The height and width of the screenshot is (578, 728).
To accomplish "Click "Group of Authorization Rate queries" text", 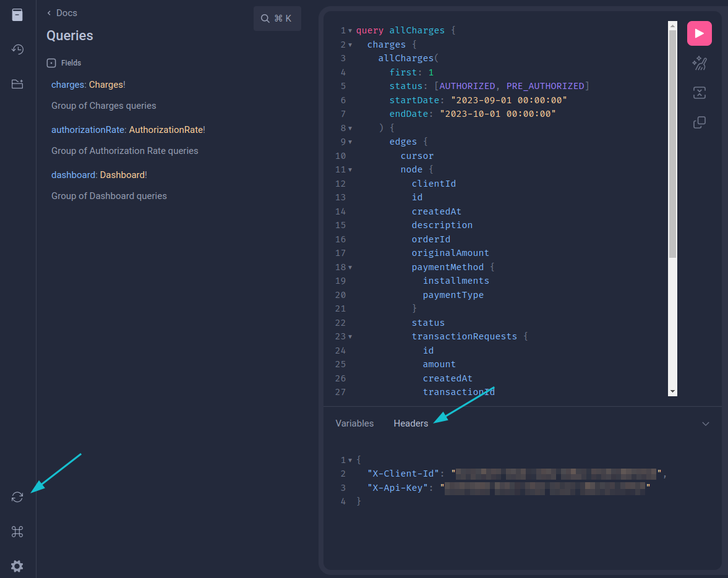I will 124,151.
